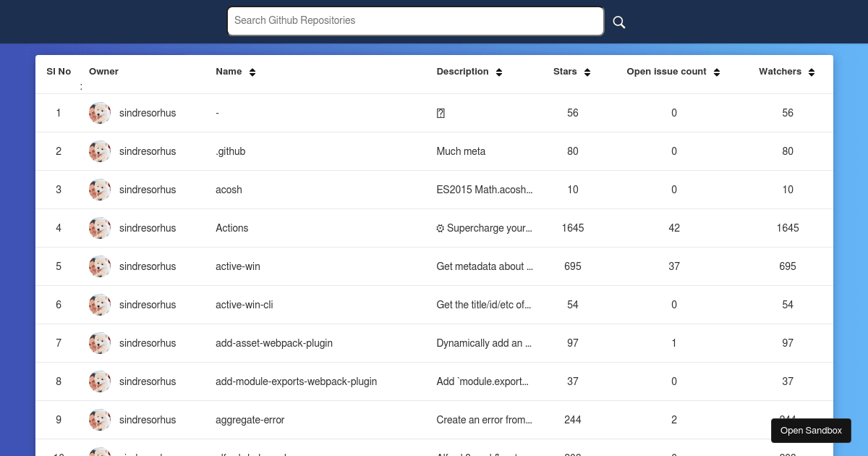868x456 pixels.
Task: Open the .github repository entry
Action: point(231,151)
